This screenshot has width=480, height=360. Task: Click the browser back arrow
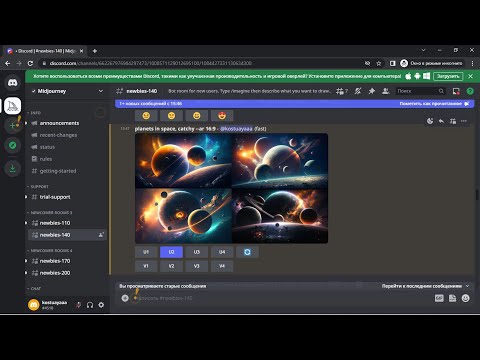pyautogui.click(x=8, y=63)
